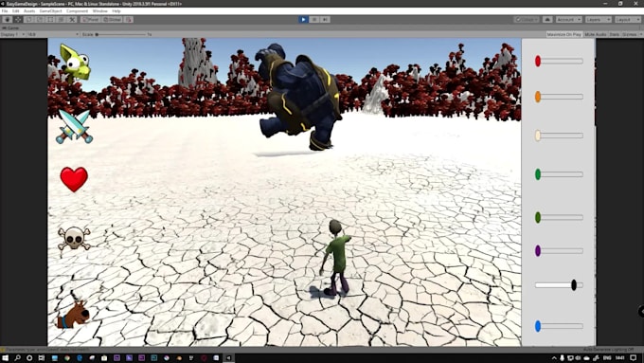The width and height of the screenshot is (644, 363).
Task: Click the black-handled slider
Action: coord(559,285)
